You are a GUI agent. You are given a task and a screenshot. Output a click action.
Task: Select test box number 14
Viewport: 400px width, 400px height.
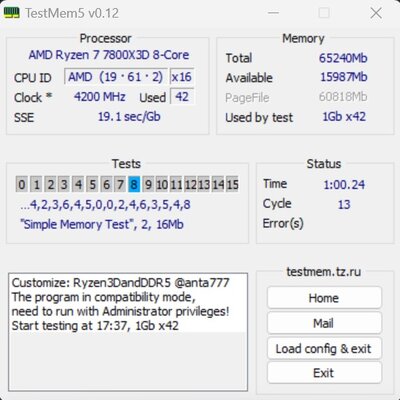[x=218, y=184]
